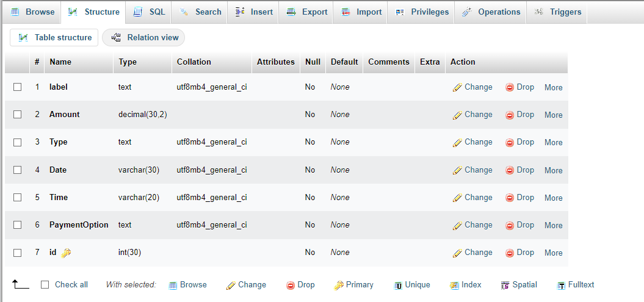The image size is (644, 302).
Task: Click the red Drop icon for Amount
Action: pos(510,115)
